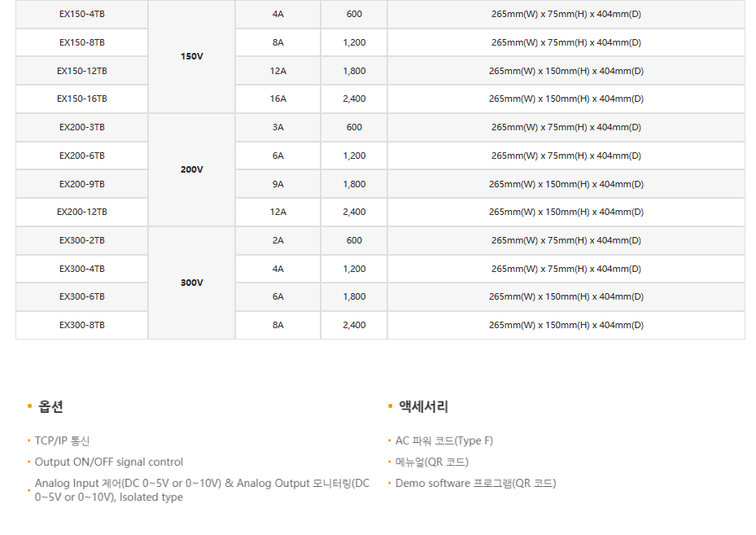Click the 150V voltage group cell
Image resolution: width=756 pixels, height=535 pixels.
[x=191, y=57]
